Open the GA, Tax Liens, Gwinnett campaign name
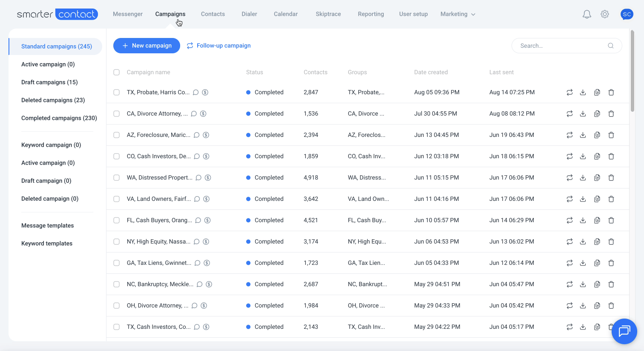The height and width of the screenshot is (351, 644). click(159, 263)
